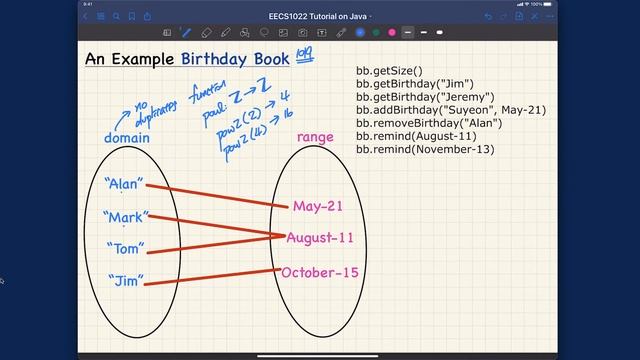Choose the medium stroke width

tap(424, 32)
